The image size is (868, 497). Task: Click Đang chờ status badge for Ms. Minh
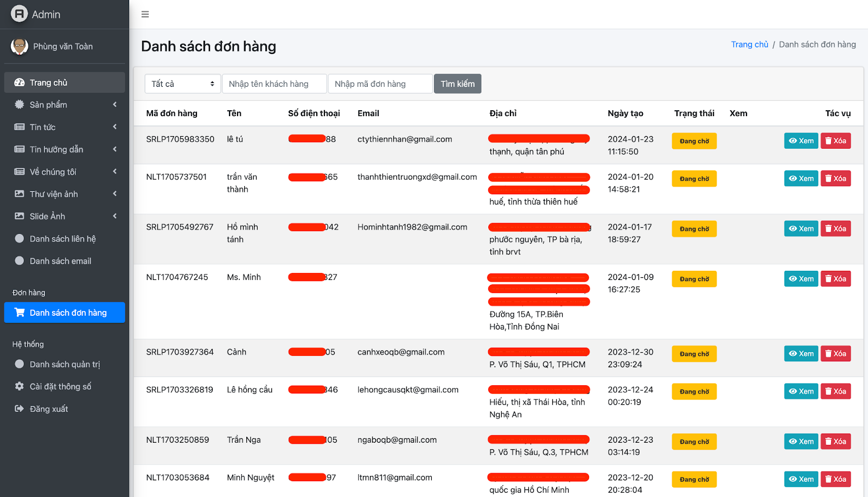tap(694, 279)
